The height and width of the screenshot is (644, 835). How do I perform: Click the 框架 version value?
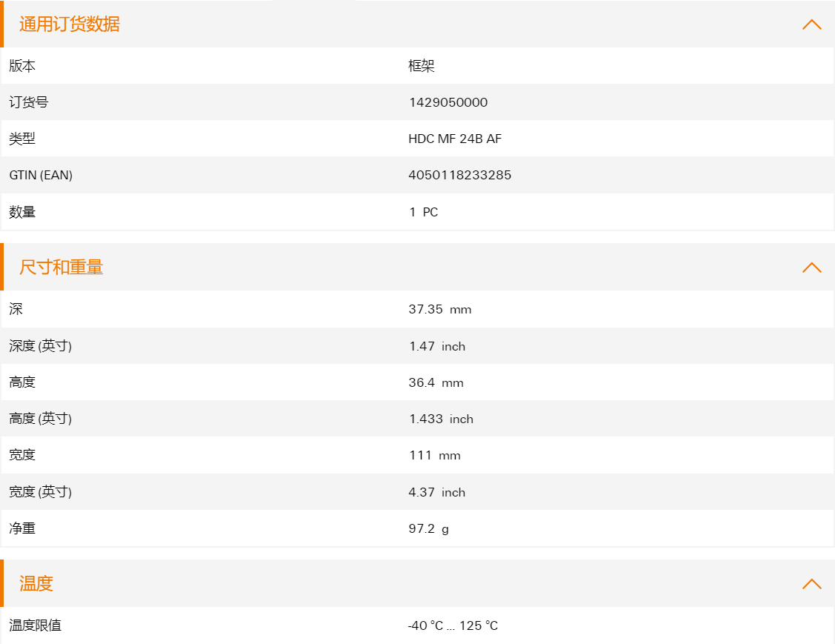pyautogui.click(x=422, y=66)
